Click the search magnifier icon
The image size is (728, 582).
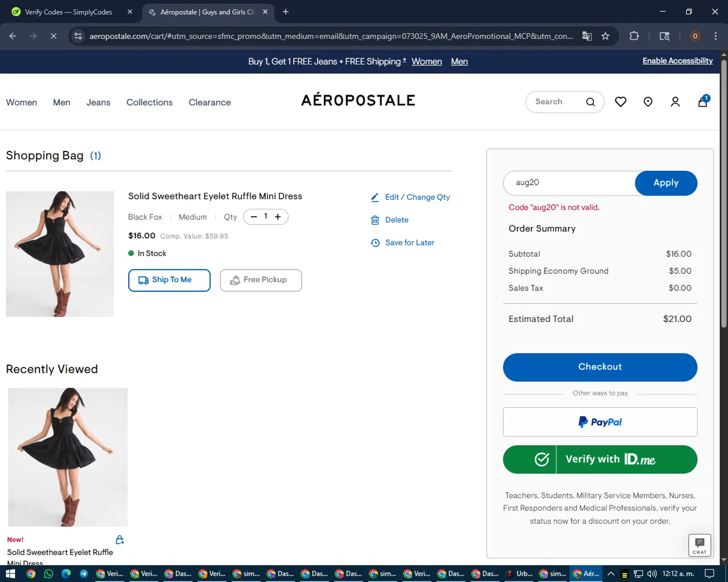[590, 102]
